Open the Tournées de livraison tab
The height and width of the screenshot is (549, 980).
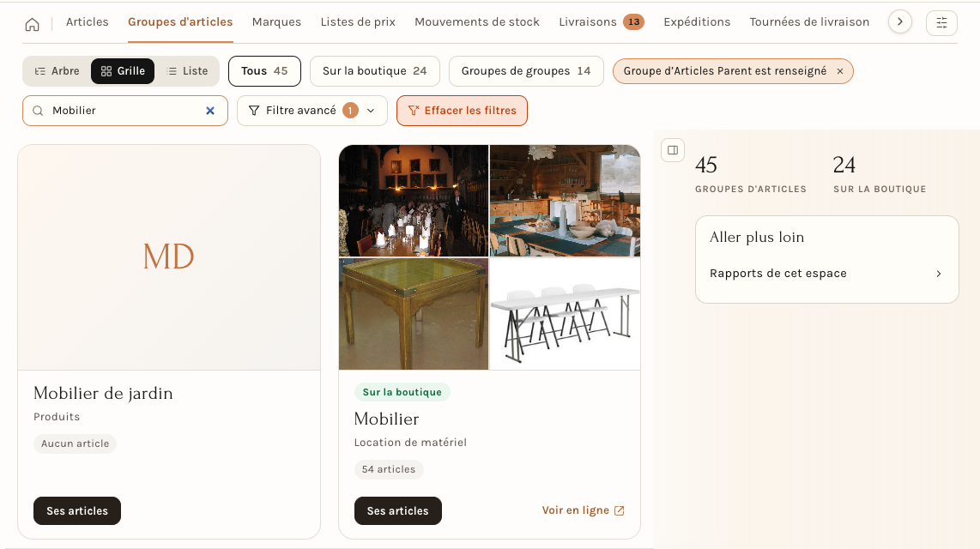[x=809, y=21]
